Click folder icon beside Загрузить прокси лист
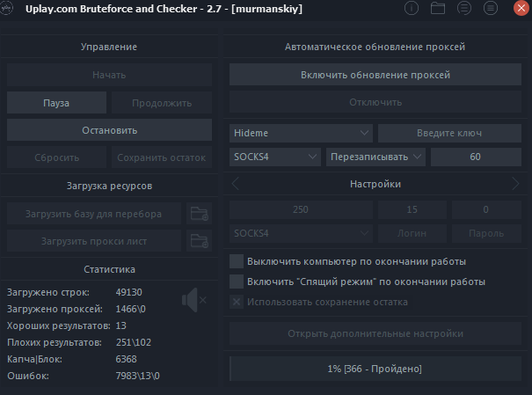Viewport: 532px width, 395px height. tap(199, 241)
